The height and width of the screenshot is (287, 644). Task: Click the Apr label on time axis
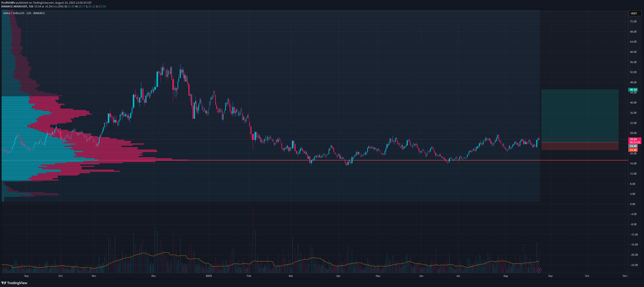click(338, 276)
